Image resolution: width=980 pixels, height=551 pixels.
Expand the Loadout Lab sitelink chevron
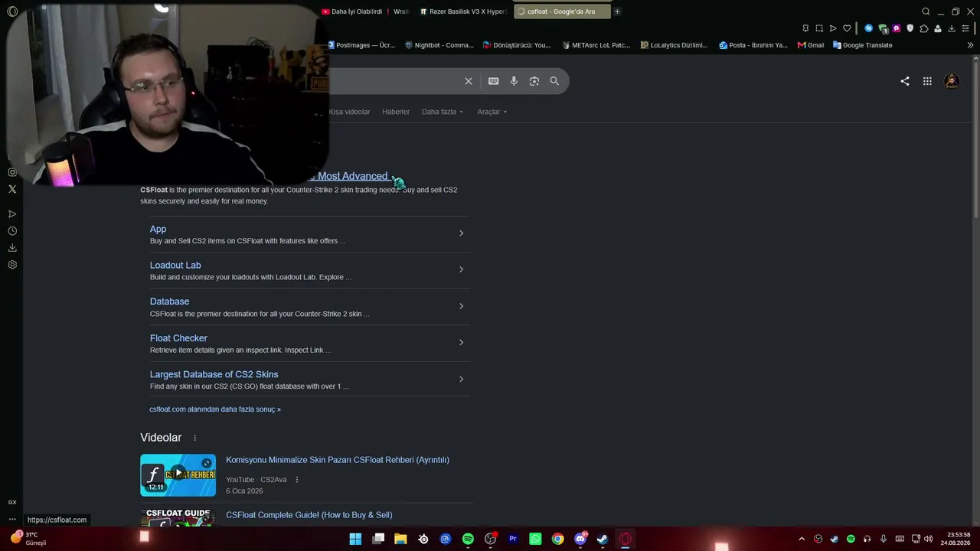click(461, 269)
